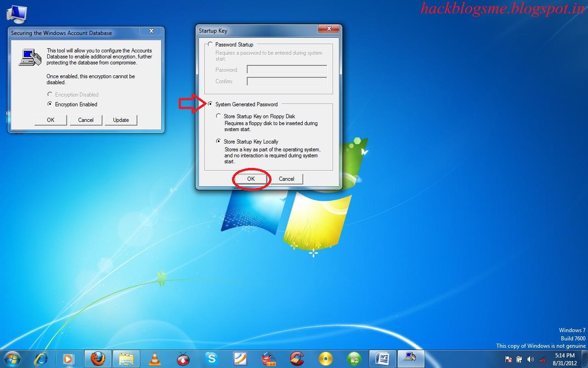Open Windows Media Player from taskbar
The height and width of the screenshot is (368, 588).
click(x=68, y=358)
